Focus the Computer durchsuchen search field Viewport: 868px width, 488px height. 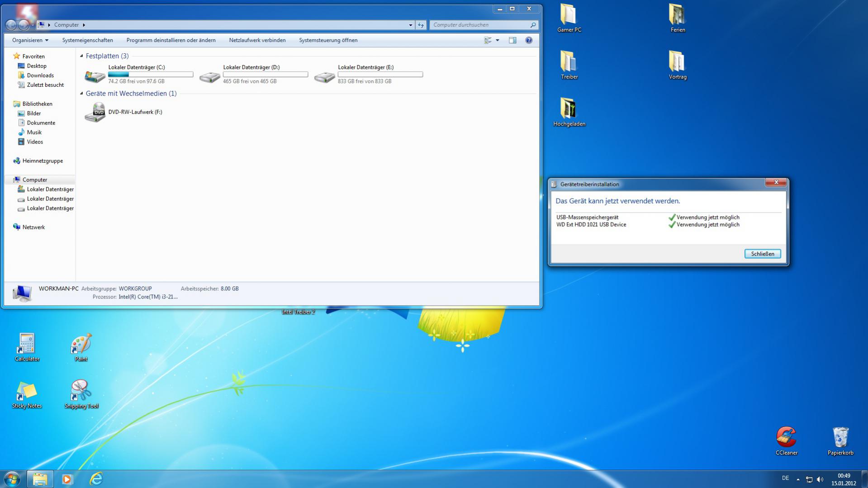coord(484,25)
